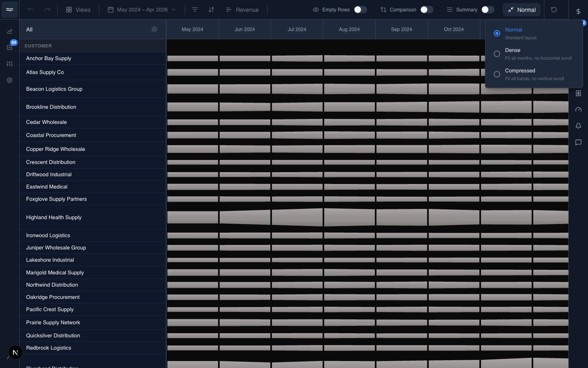Toggle the Summary switch
Viewport: 588px width, 368px height.
(488, 9)
